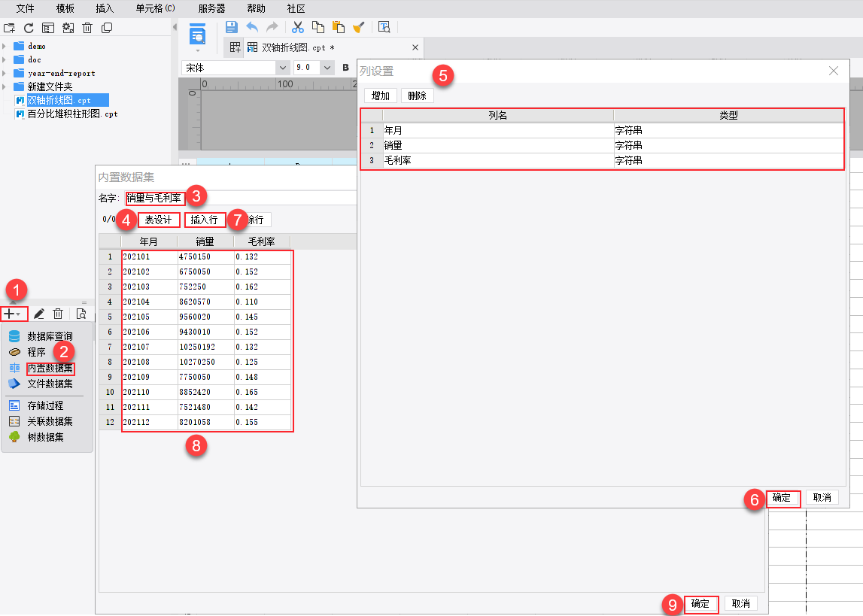Paste from clipboard icon
863x616 pixels.
(x=339, y=27)
